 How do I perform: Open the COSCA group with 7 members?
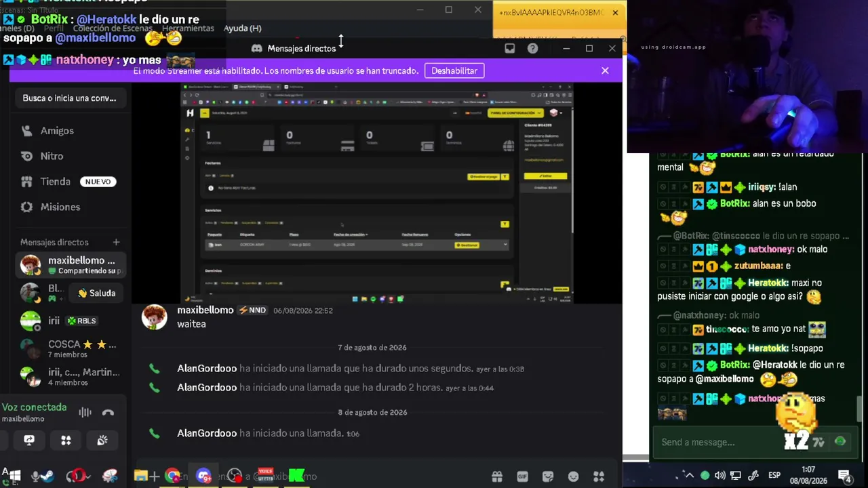coord(71,349)
